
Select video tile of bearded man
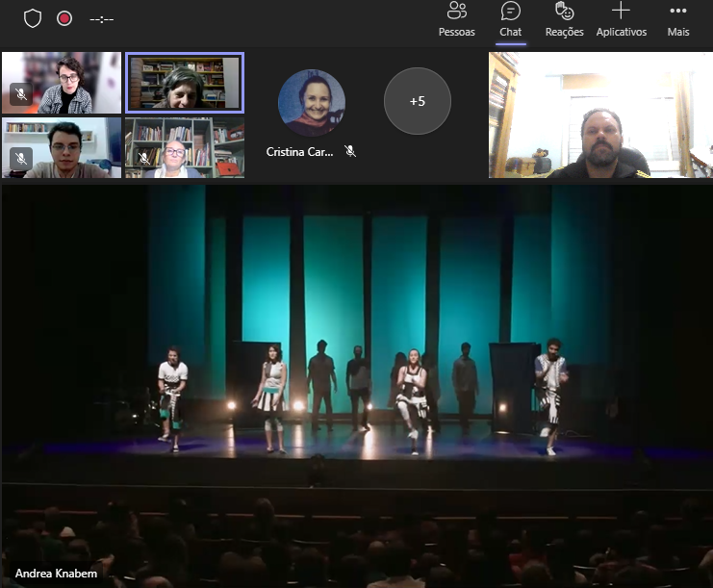point(600,115)
